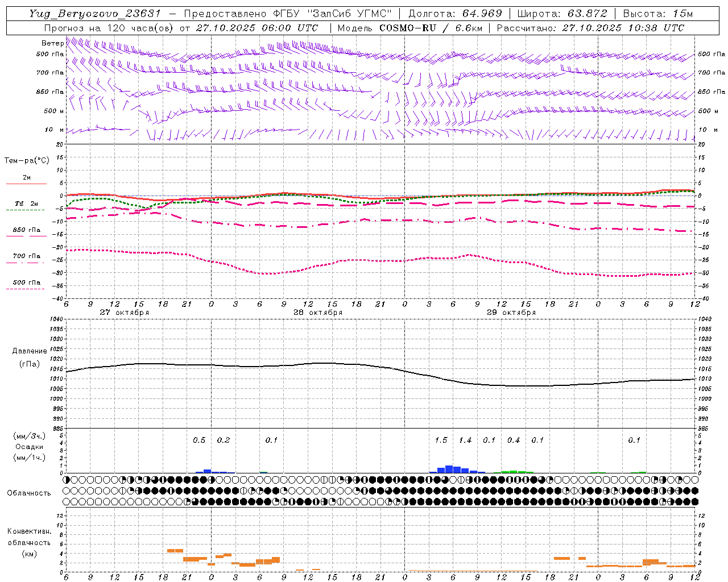Click the 0.2 precipitation value
The height and width of the screenshot is (582, 728).
(x=224, y=440)
